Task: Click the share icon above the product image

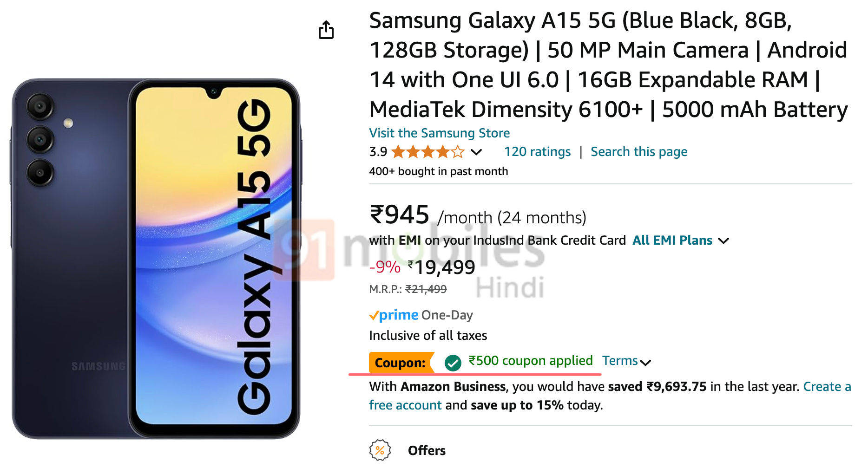Action: coord(326,30)
